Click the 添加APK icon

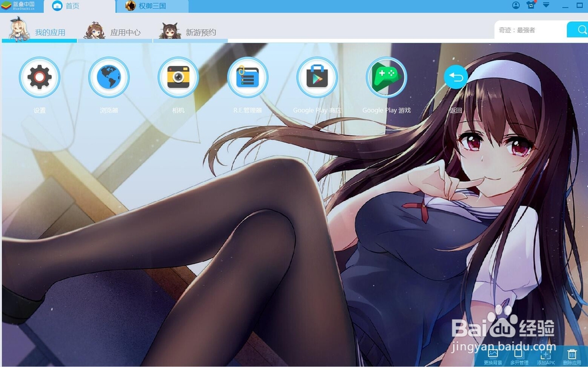point(546,356)
